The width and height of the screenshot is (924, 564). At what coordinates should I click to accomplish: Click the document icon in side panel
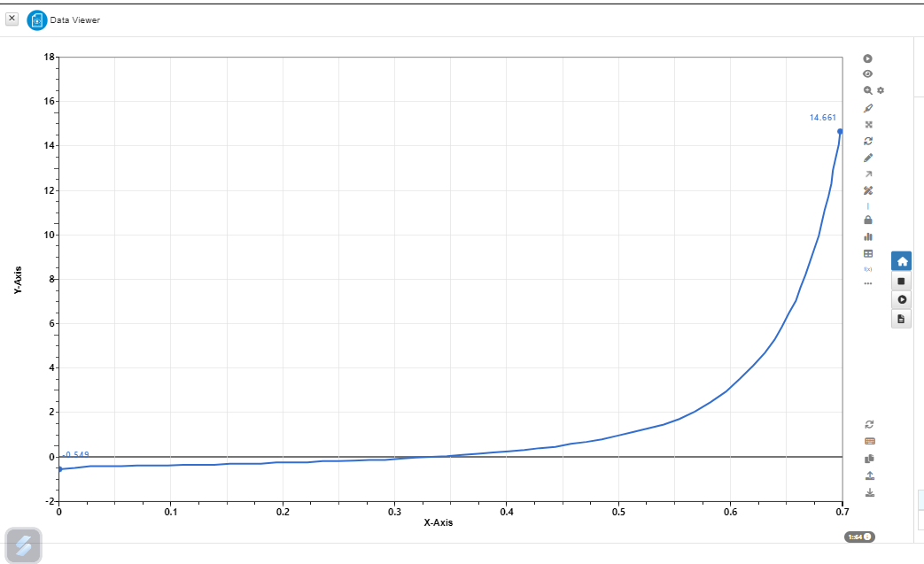tap(902, 319)
